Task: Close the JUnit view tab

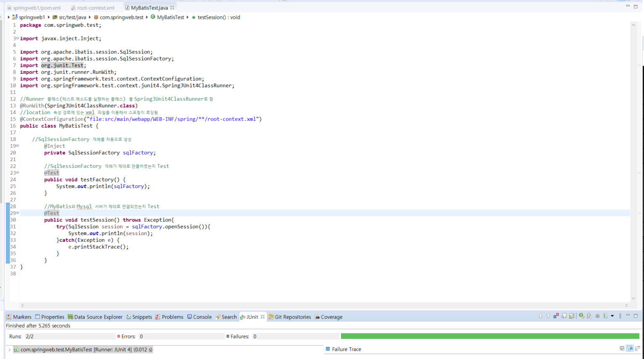Action: tap(263, 317)
